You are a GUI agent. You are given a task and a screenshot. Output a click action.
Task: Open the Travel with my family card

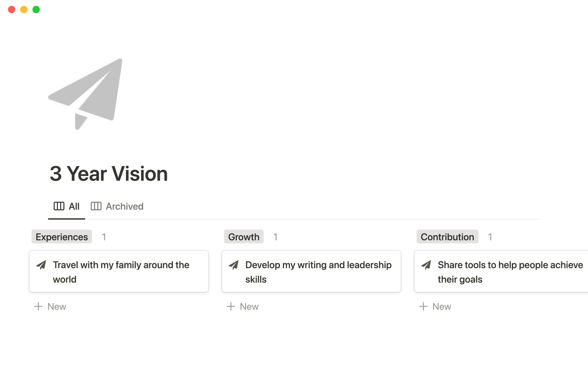point(121,272)
